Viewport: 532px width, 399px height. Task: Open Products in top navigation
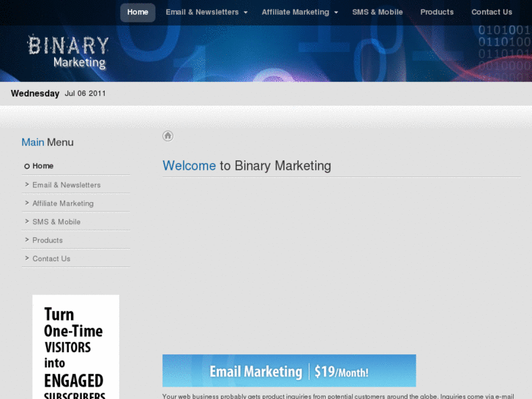(x=437, y=12)
